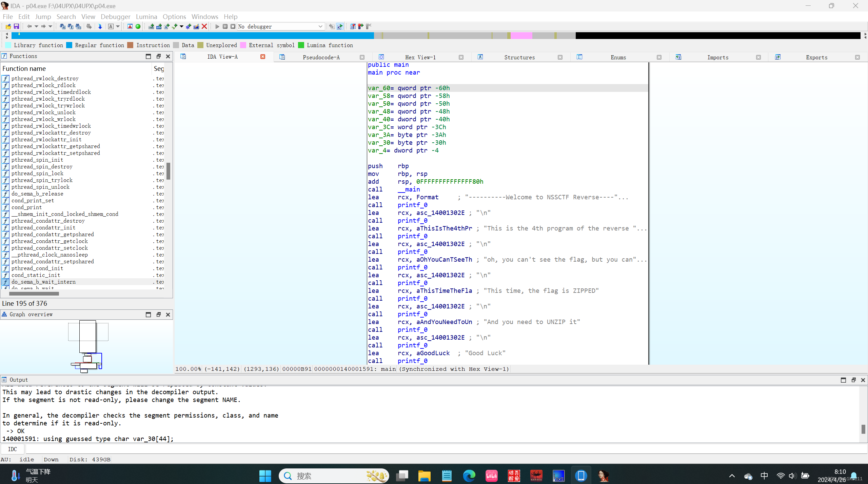Switch to the Hex View-1 tab

click(420, 57)
